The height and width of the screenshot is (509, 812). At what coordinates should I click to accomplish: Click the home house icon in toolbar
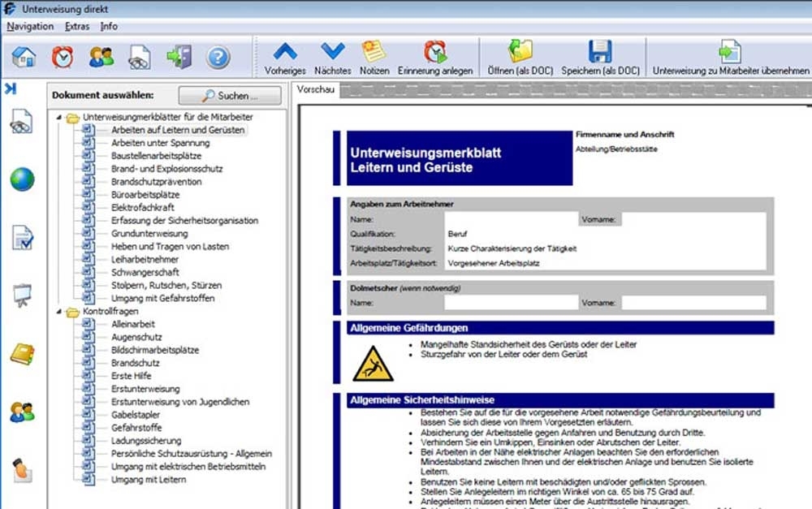pos(24,57)
